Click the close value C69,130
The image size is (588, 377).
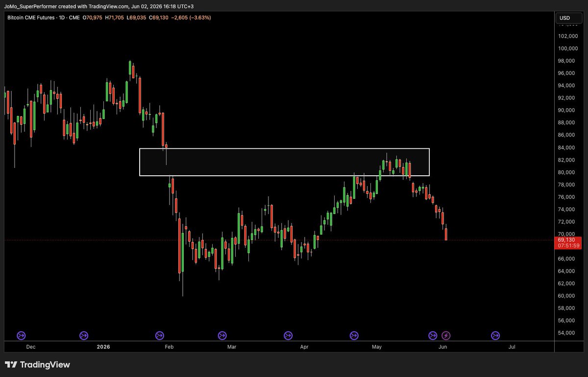158,18
